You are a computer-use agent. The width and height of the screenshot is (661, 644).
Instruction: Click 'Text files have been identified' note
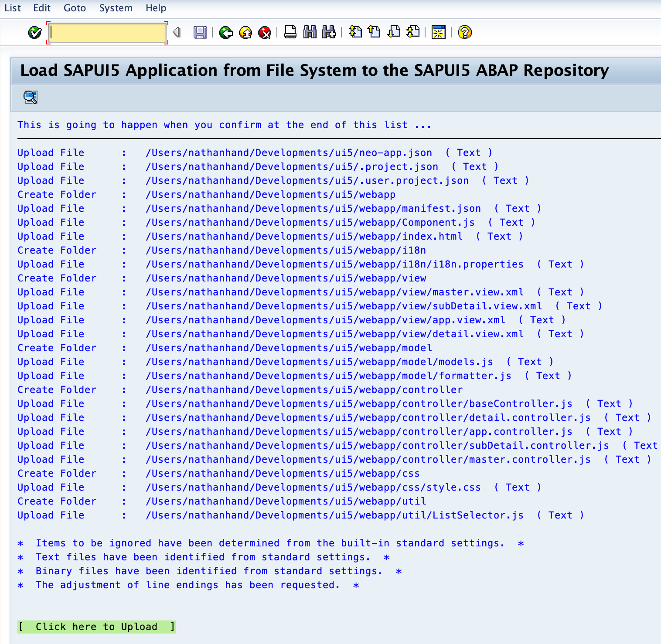pos(204,557)
